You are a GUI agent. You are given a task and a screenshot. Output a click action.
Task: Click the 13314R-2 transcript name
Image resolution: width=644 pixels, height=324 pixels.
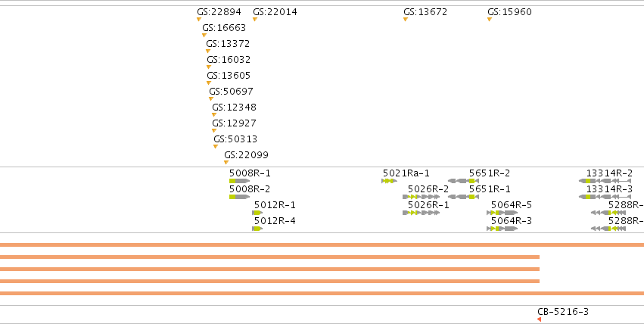[609, 173]
